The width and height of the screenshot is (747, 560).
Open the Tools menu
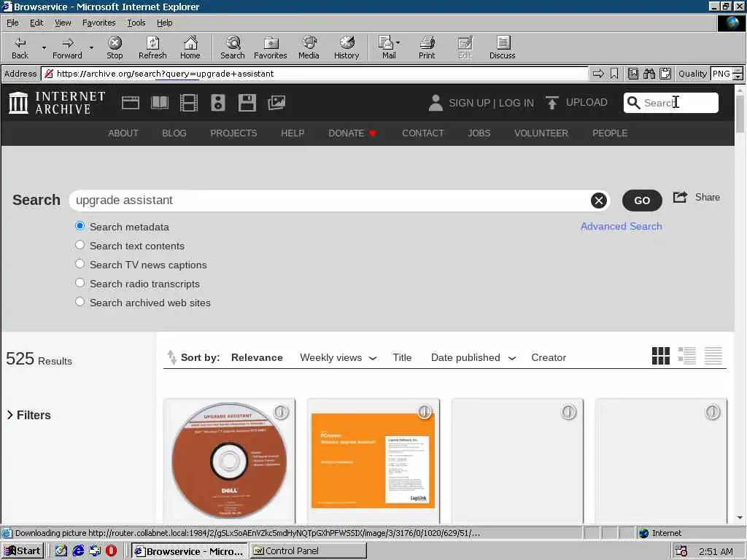(x=136, y=23)
